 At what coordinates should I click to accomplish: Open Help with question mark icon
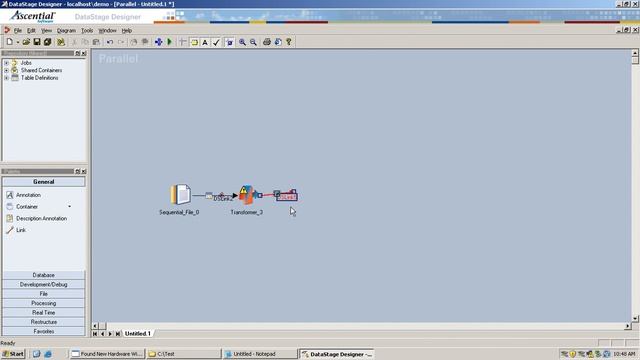click(289, 42)
